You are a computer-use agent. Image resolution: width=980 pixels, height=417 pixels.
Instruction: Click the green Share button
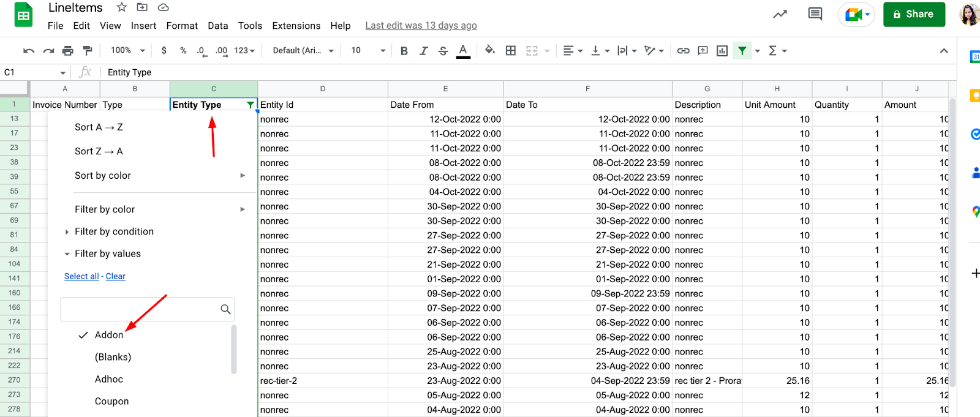click(913, 14)
